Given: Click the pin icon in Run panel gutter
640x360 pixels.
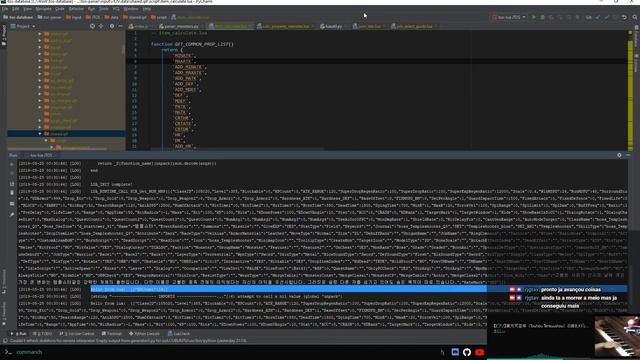Looking at the screenshot, I should (12, 214).
